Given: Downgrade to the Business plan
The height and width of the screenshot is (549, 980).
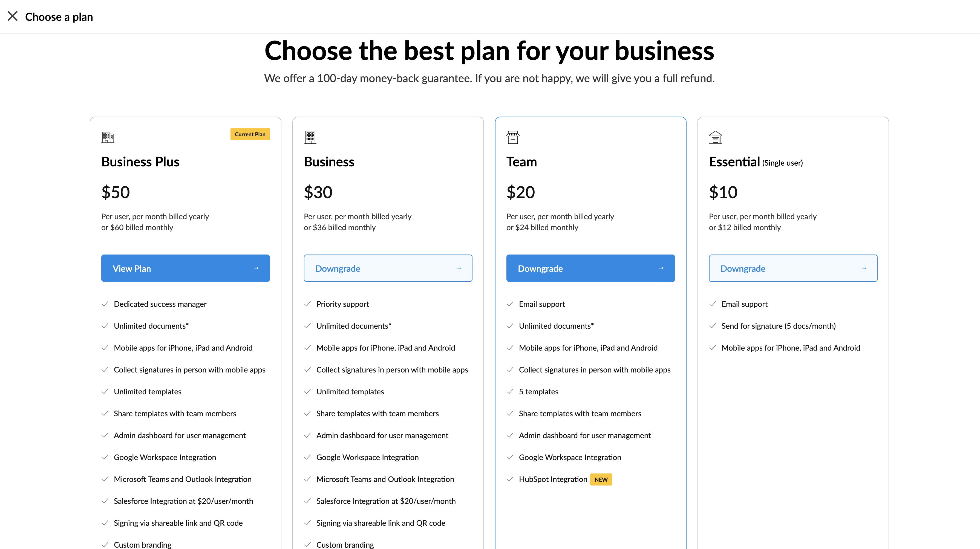Looking at the screenshot, I should [388, 268].
